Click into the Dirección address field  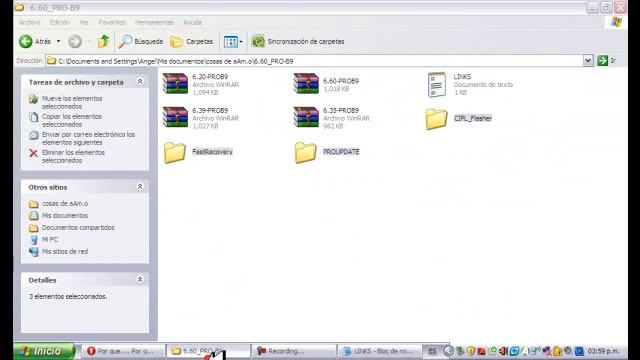(314, 61)
